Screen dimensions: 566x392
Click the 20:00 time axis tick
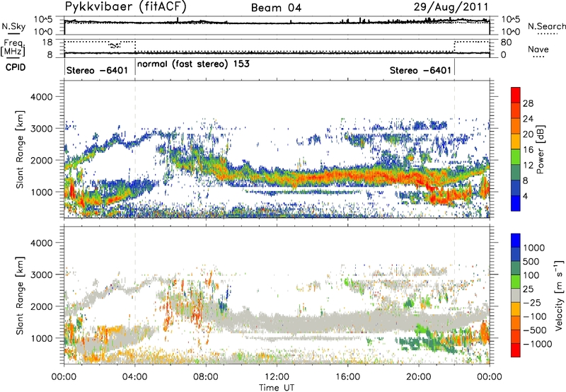(419, 377)
